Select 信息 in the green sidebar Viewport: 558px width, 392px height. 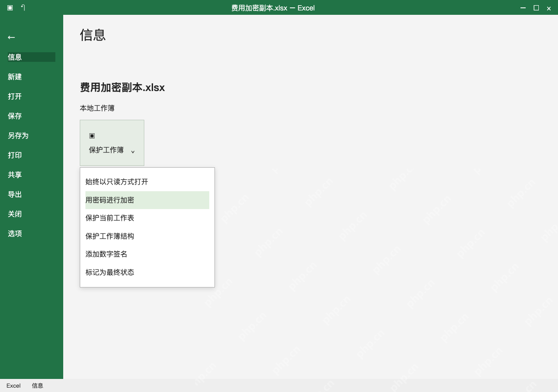[x=31, y=57]
